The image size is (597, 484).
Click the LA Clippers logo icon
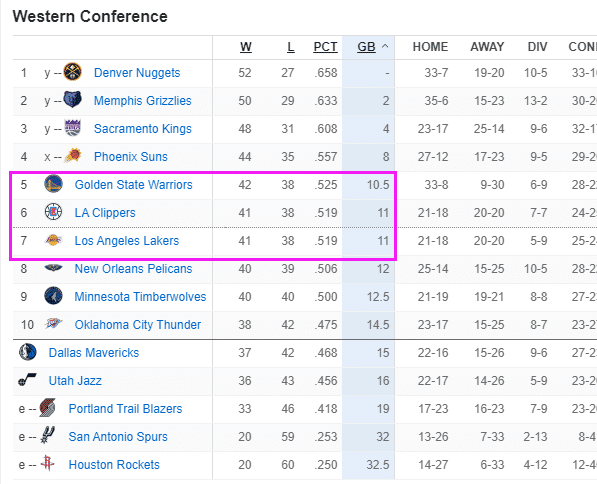(x=53, y=212)
